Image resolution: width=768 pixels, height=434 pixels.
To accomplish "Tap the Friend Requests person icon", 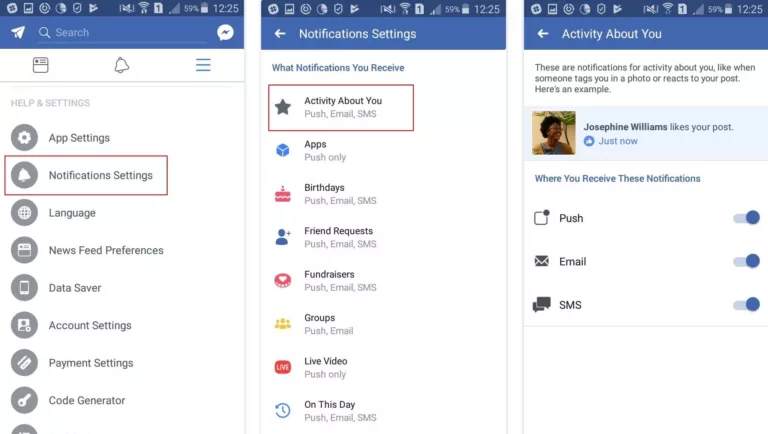I will (x=283, y=237).
